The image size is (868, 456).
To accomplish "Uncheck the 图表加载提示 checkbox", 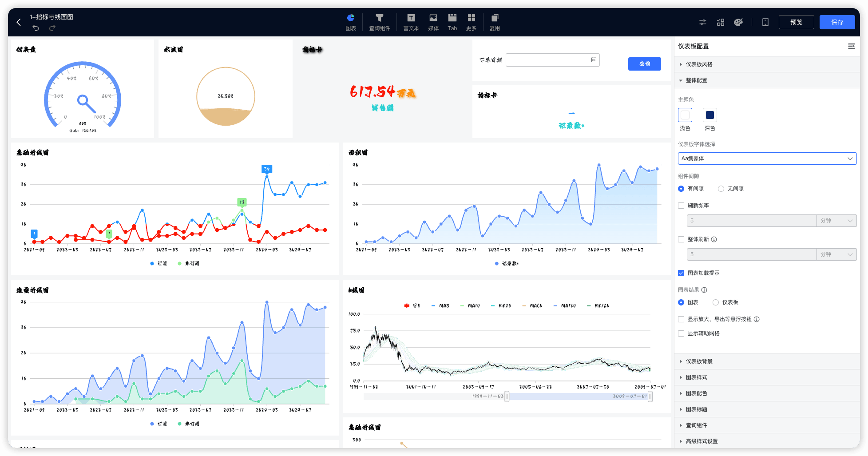I will click(681, 273).
